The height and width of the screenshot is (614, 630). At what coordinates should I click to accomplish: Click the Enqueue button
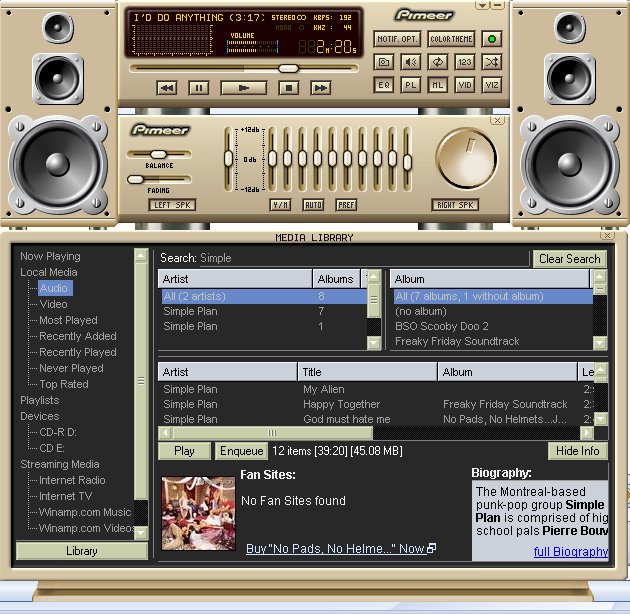pos(241,451)
